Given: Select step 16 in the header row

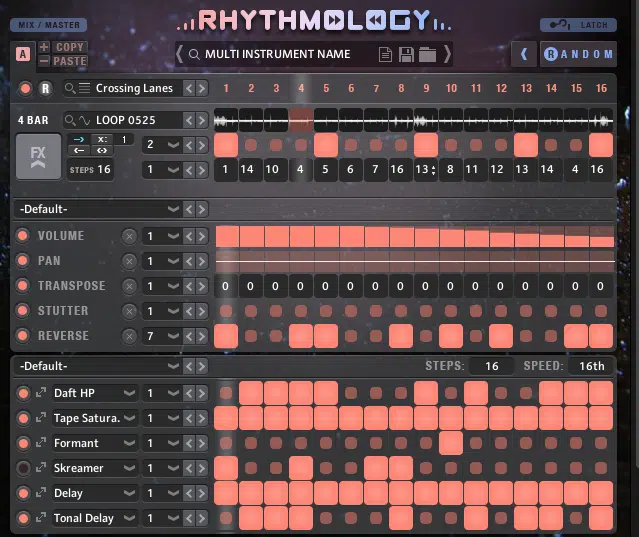Looking at the screenshot, I should pos(601,88).
